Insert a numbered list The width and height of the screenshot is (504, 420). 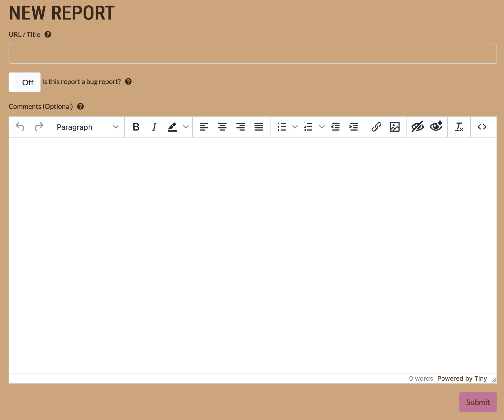pos(309,127)
